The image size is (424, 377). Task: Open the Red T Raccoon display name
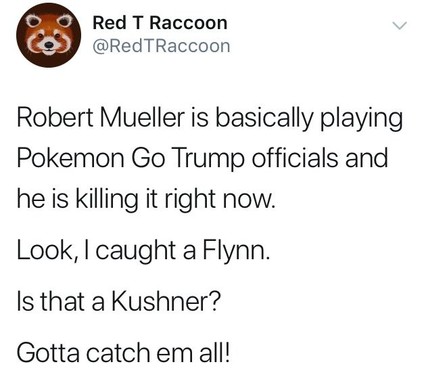(x=160, y=23)
